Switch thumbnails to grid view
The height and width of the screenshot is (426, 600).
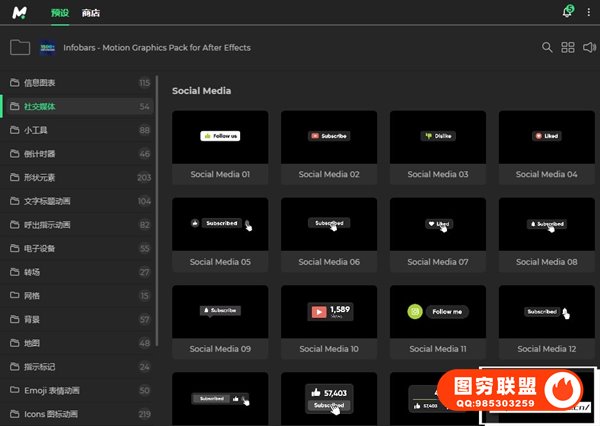click(568, 47)
